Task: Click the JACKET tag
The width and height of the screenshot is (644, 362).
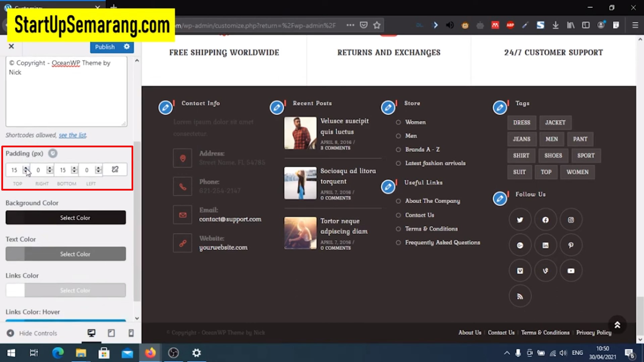Action: point(555,122)
